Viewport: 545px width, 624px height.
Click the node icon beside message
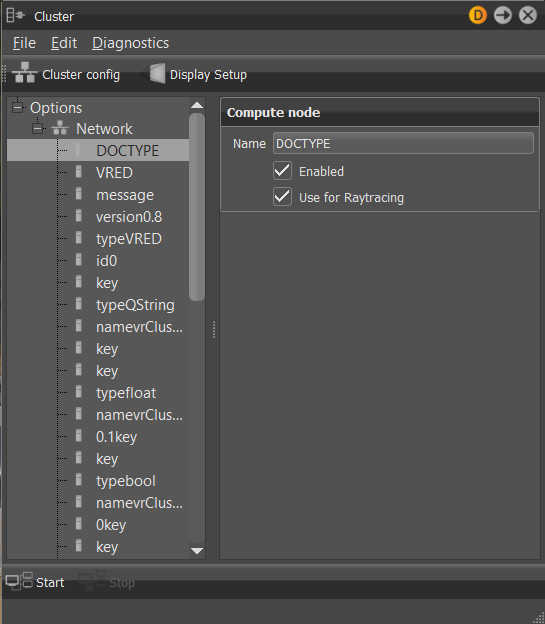[79, 194]
